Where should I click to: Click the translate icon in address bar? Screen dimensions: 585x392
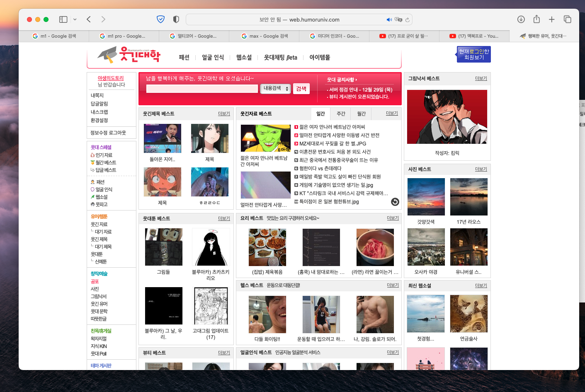click(x=398, y=20)
